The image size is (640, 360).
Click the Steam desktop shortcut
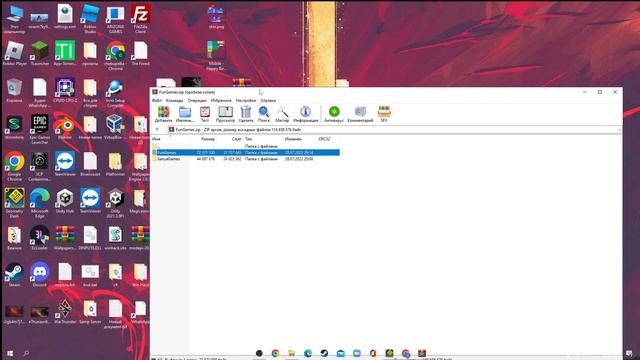pos(14,275)
